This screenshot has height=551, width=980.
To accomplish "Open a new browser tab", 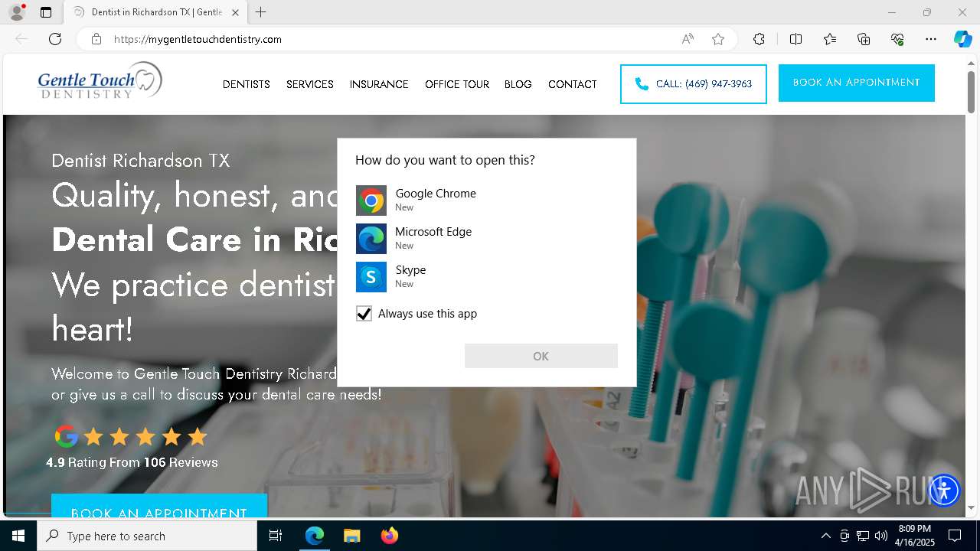I will 261,12.
